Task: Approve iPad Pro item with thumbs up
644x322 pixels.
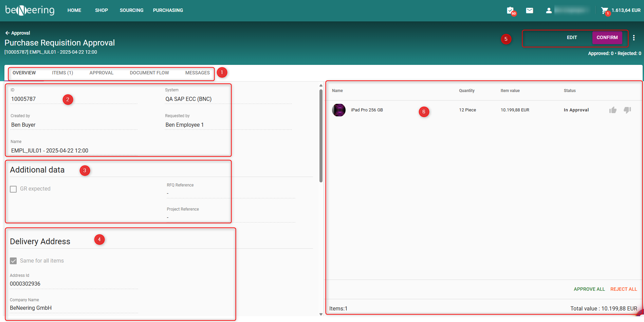Action: click(613, 110)
